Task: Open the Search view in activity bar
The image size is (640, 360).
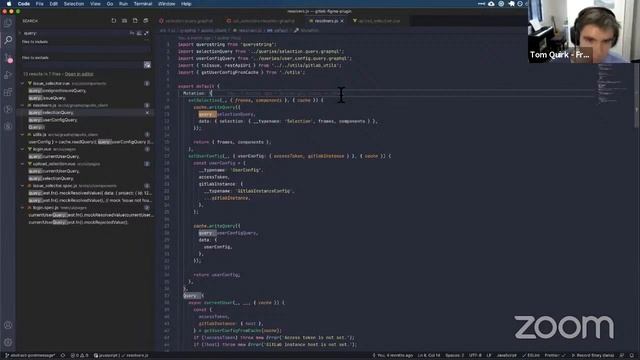Action: [x=8, y=40]
